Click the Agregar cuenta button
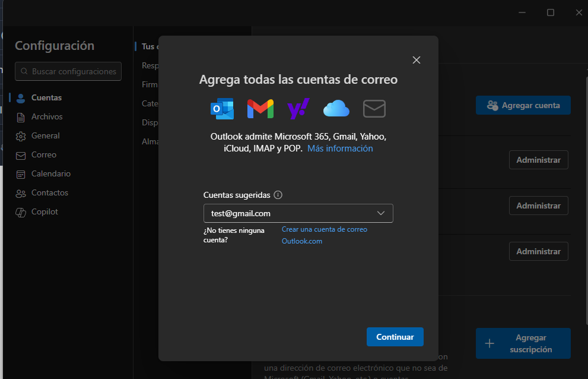Screen dimensions: 588x379 point(523,106)
